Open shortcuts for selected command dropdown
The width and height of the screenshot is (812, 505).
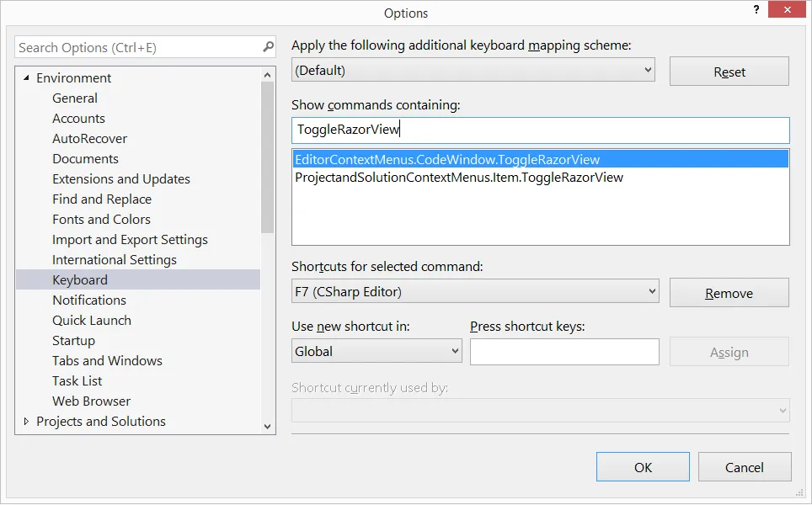coord(651,292)
